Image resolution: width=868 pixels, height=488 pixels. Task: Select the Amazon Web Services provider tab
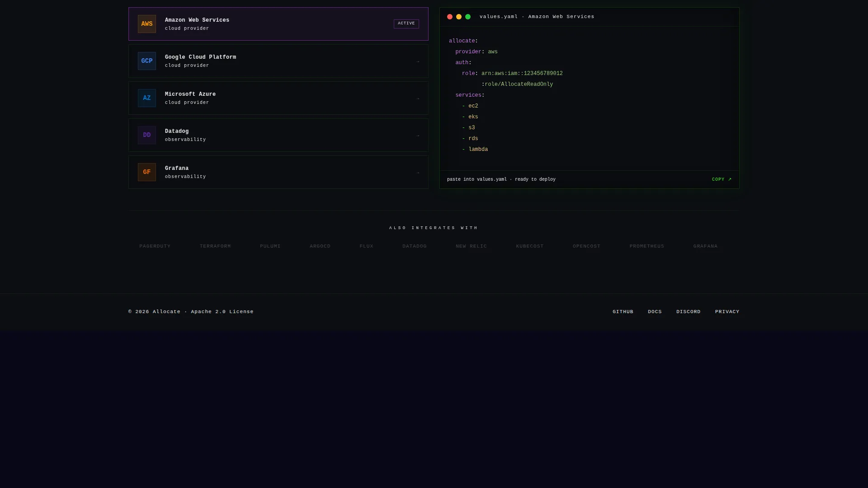(x=278, y=24)
